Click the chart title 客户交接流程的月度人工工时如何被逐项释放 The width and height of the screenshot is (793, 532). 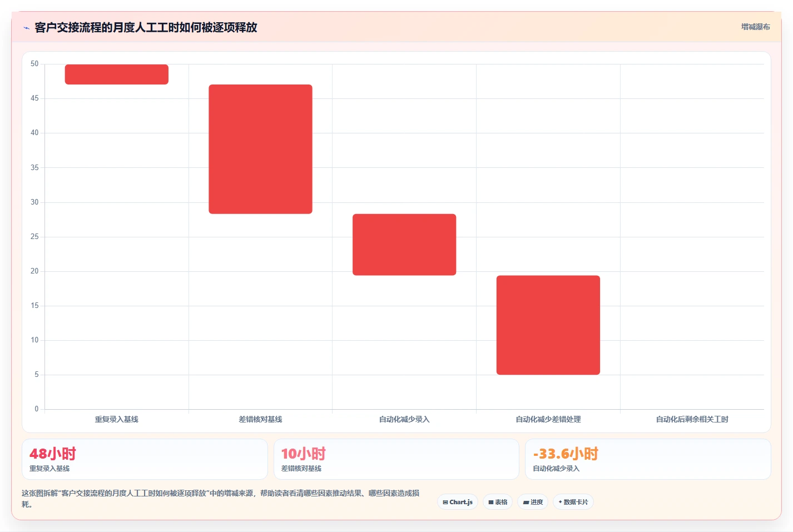tap(146, 27)
